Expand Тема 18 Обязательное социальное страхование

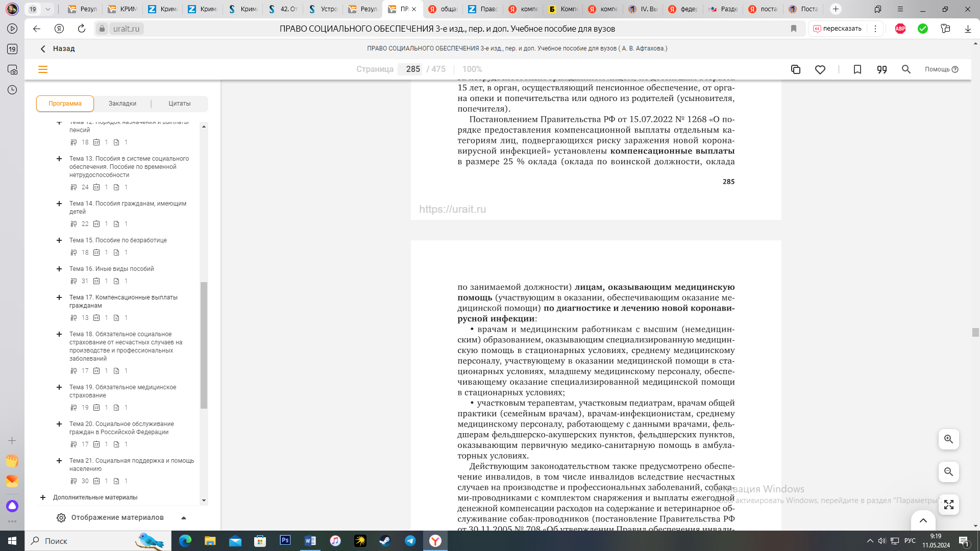point(59,334)
